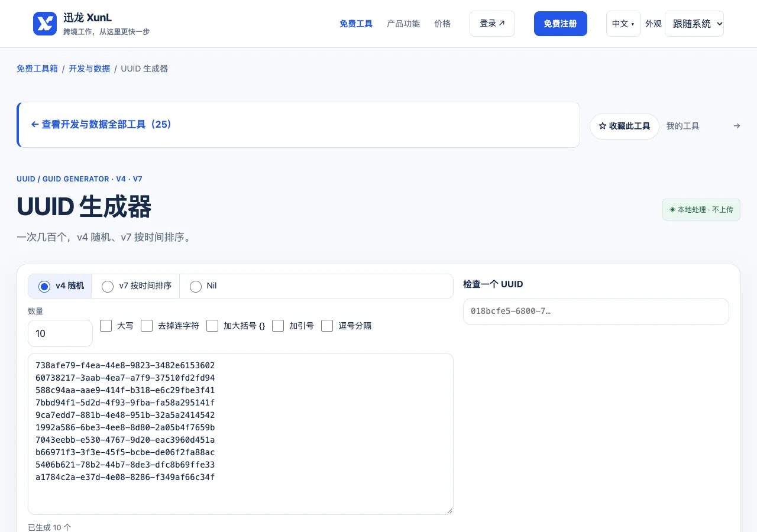The width and height of the screenshot is (757, 532).
Task: Click the UUID starting with 60738217
Action: (x=125, y=378)
